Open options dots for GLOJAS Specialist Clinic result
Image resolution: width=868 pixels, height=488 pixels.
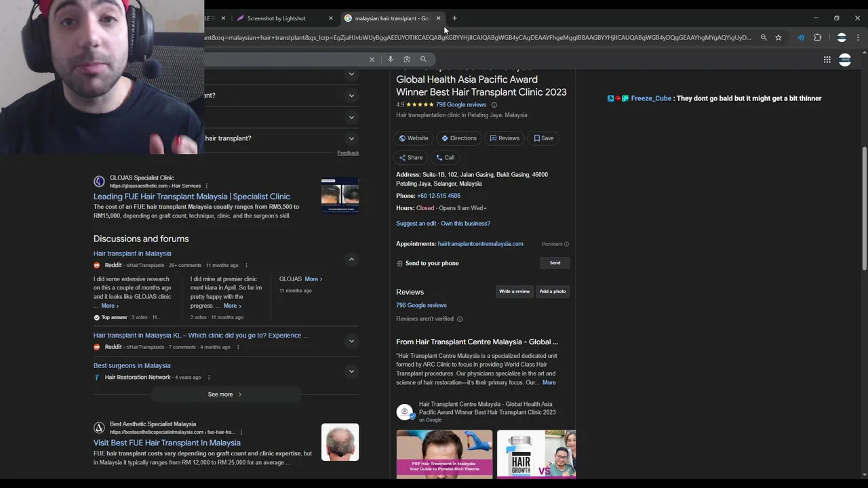[x=207, y=186]
